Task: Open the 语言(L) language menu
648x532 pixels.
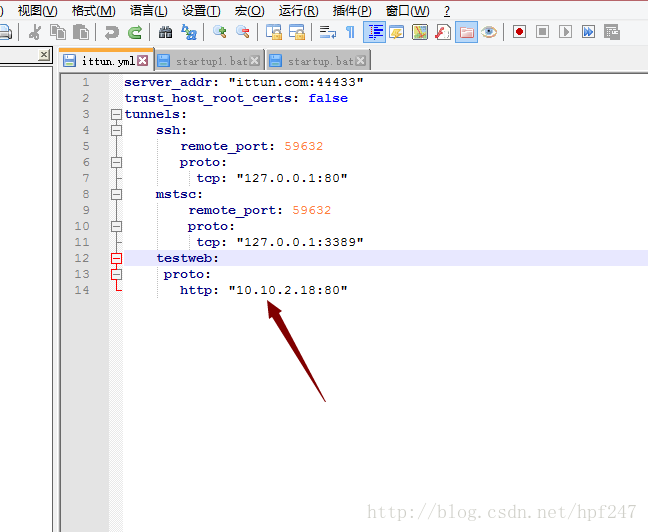Action: pos(148,10)
